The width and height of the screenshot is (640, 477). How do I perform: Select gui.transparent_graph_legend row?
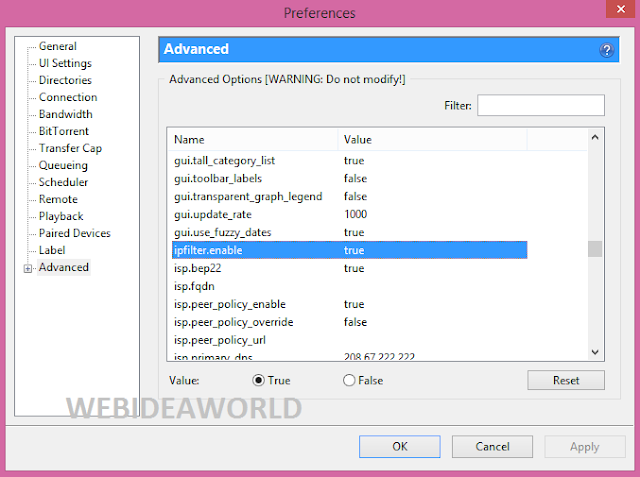point(350,196)
